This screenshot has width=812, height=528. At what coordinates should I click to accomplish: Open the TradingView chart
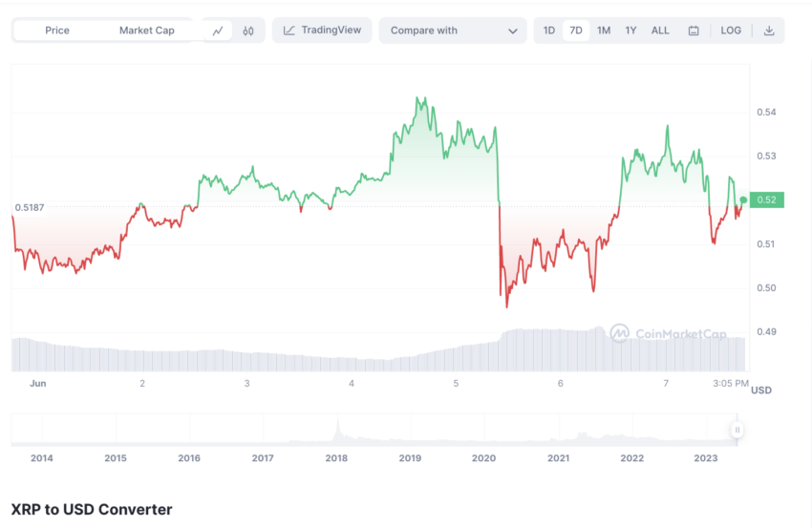click(x=322, y=31)
